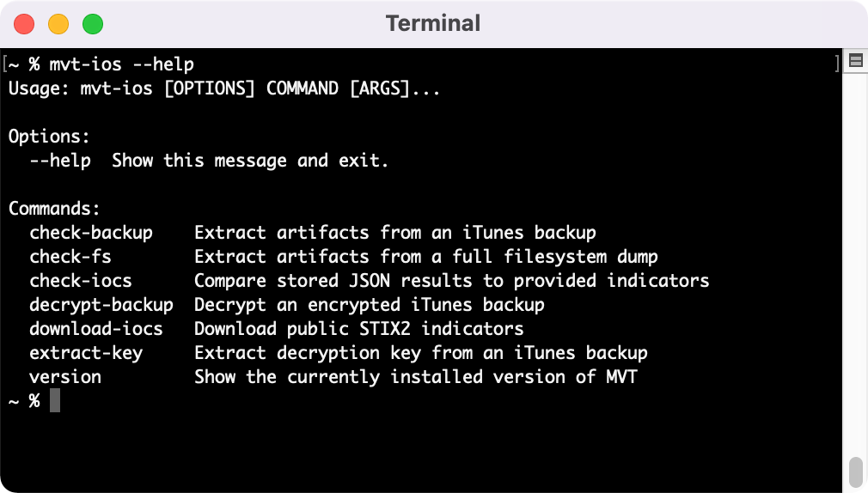Click the Usage line text
Image resolution: width=868 pixels, height=493 pixels.
click(224, 88)
